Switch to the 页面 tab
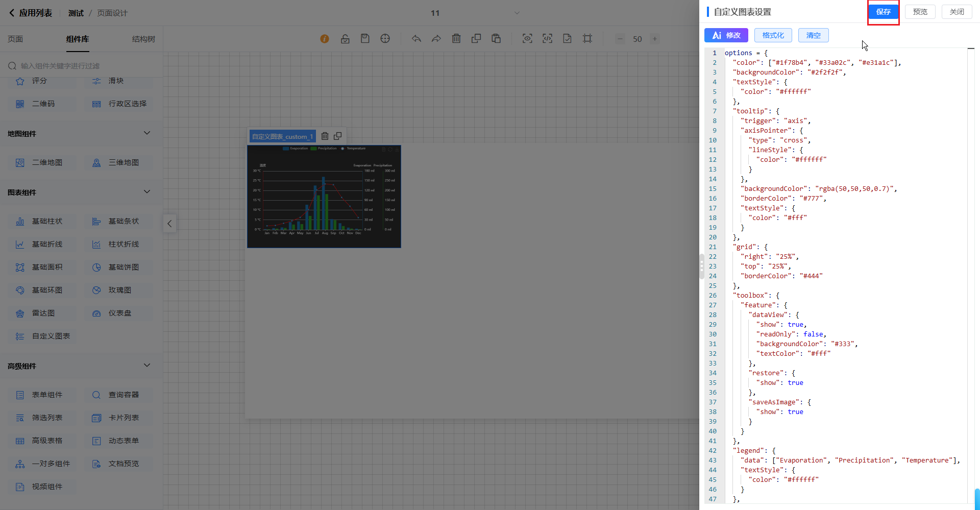The width and height of the screenshot is (980, 510). (x=15, y=39)
